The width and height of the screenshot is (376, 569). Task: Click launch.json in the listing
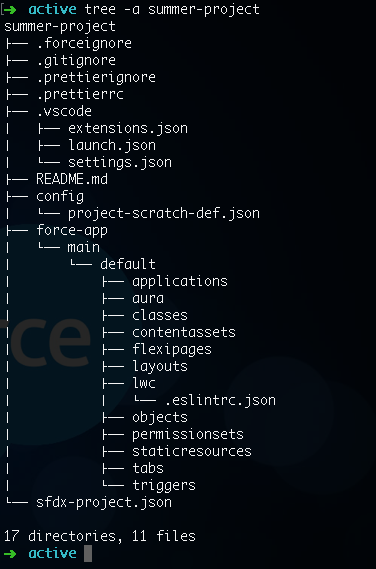point(112,145)
